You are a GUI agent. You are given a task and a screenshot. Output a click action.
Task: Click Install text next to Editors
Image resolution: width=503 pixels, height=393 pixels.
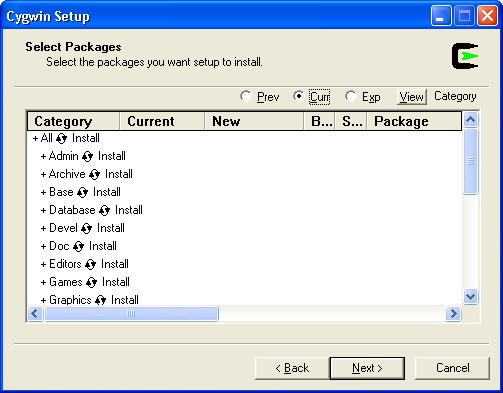tap(115, 264)
